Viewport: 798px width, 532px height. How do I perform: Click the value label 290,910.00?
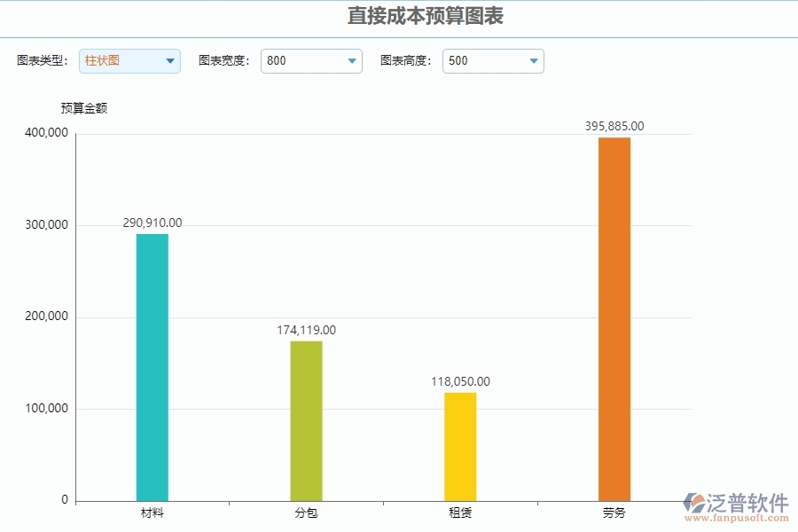pos(152,223)
